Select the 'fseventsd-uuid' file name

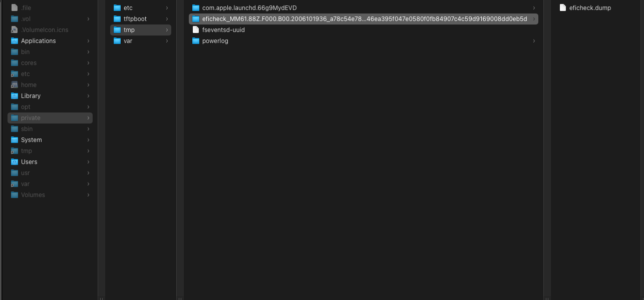point(223,30)
